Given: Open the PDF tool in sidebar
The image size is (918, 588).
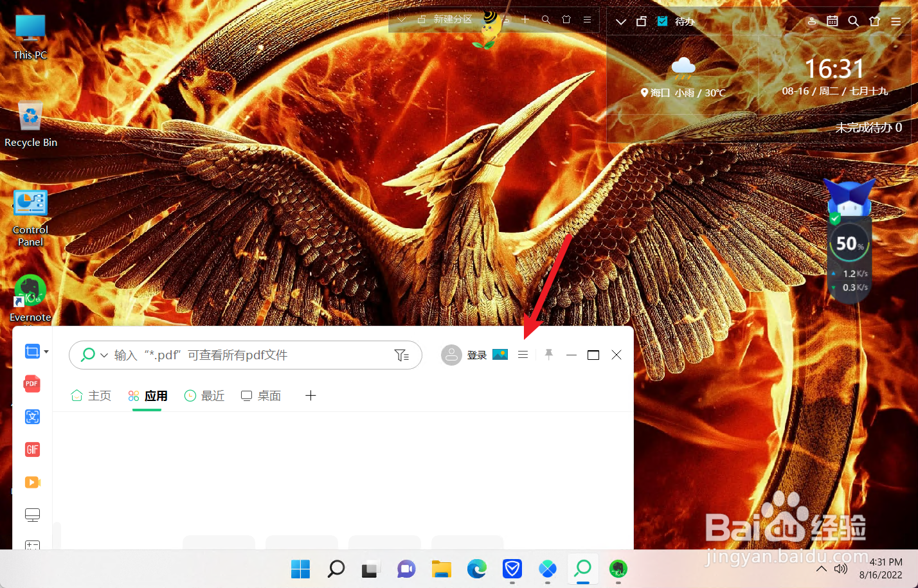Looking at the screenshot, I should [32, 384].
